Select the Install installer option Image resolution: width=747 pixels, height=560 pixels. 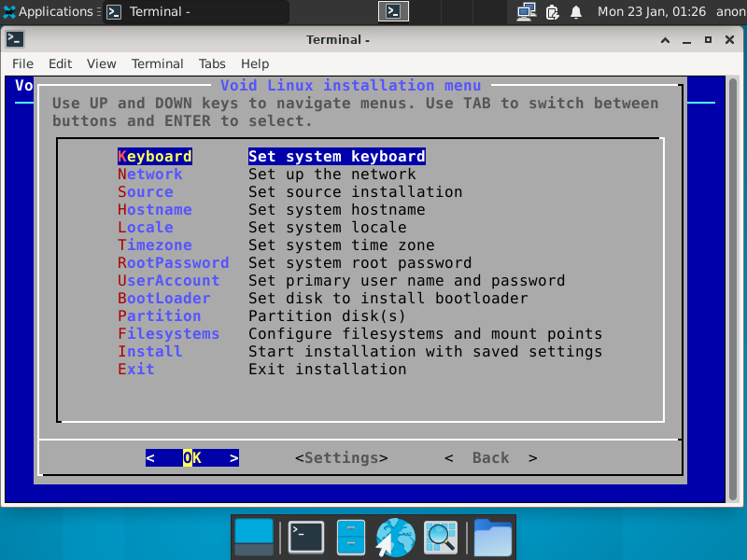pos(150,352)
